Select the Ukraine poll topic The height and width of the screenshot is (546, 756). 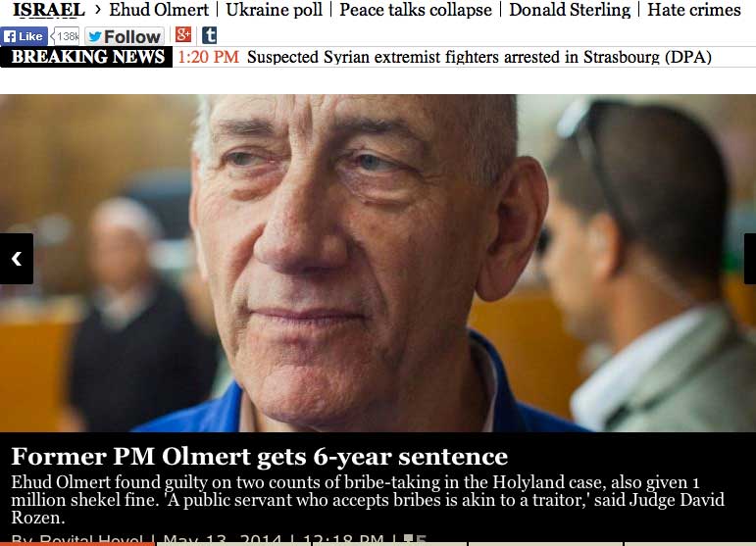tap(274, 10)
